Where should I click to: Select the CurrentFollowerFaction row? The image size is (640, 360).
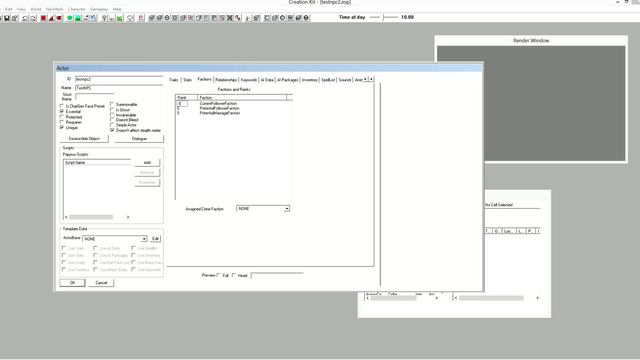233,104
